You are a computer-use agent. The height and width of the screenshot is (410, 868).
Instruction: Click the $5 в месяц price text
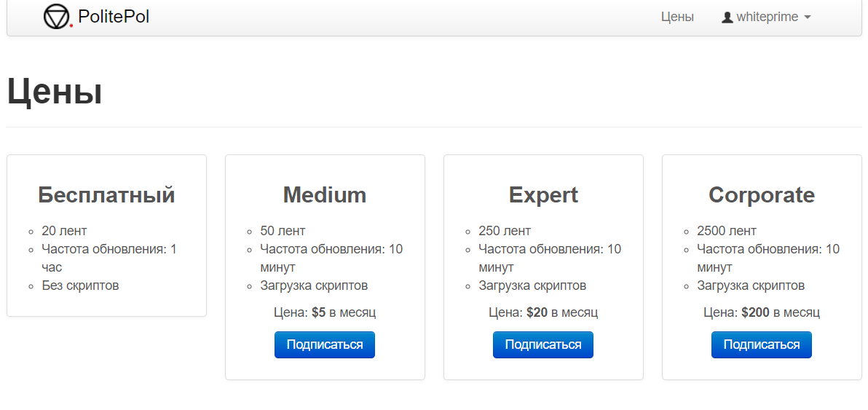(x=344, y=312)
